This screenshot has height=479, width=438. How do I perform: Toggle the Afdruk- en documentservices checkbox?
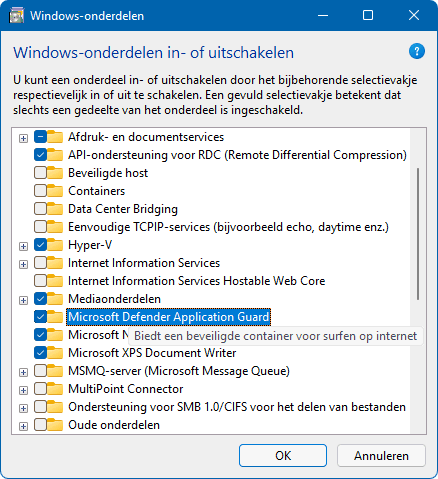[40, 137]
